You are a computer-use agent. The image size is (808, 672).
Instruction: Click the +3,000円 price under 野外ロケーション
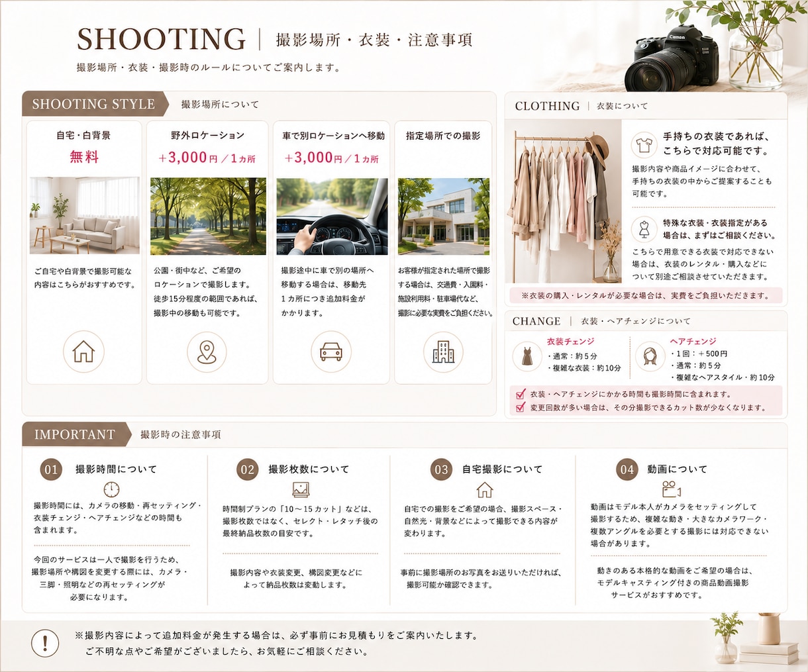207,158
